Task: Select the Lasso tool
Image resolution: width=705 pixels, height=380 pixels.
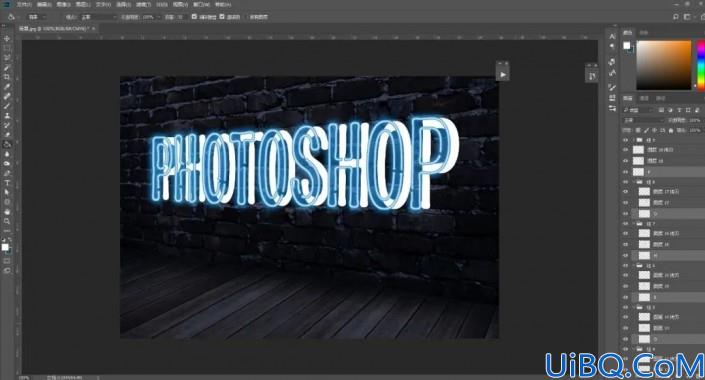Action: (7, 58)
